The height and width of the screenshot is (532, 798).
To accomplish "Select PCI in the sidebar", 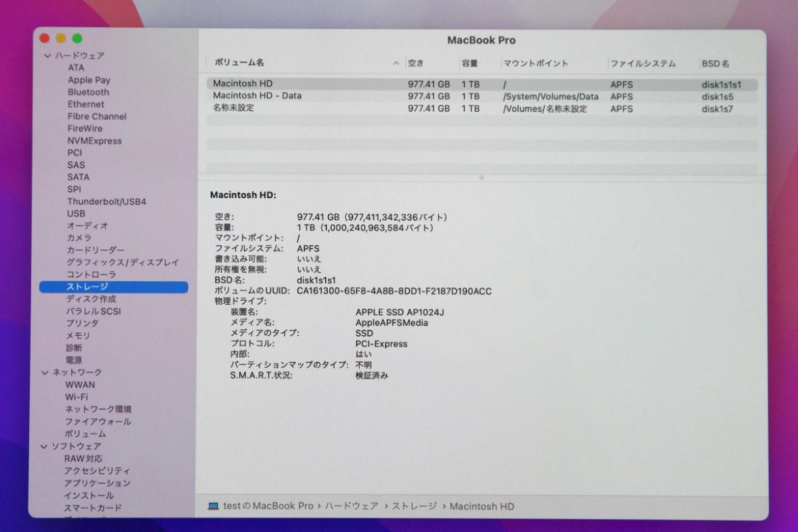I will [x=74, y=152].
